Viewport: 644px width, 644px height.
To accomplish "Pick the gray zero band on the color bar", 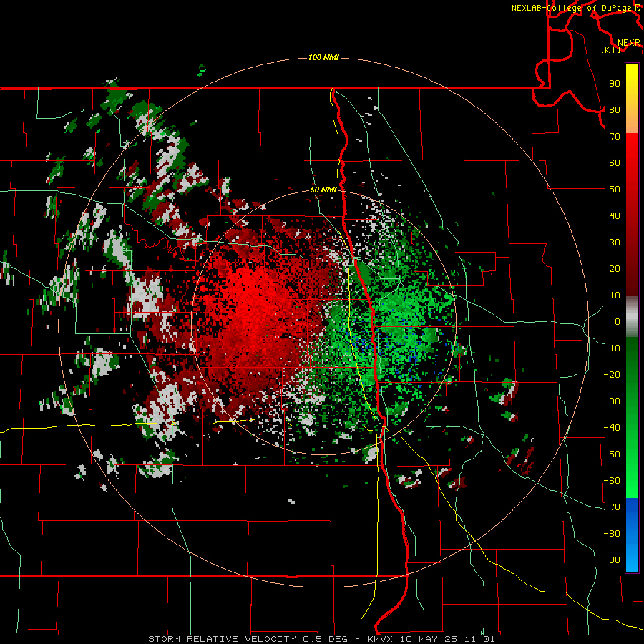I will (x=632, y=316).
